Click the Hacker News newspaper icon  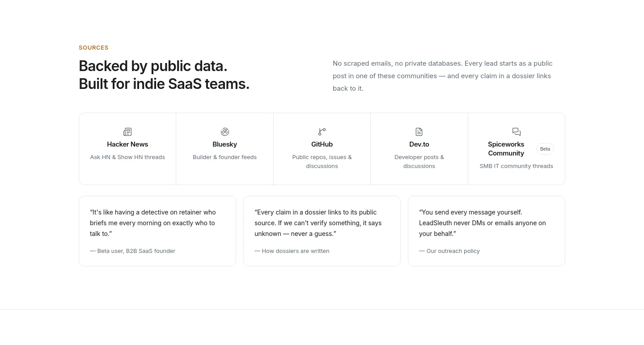[x=127, y=132]
